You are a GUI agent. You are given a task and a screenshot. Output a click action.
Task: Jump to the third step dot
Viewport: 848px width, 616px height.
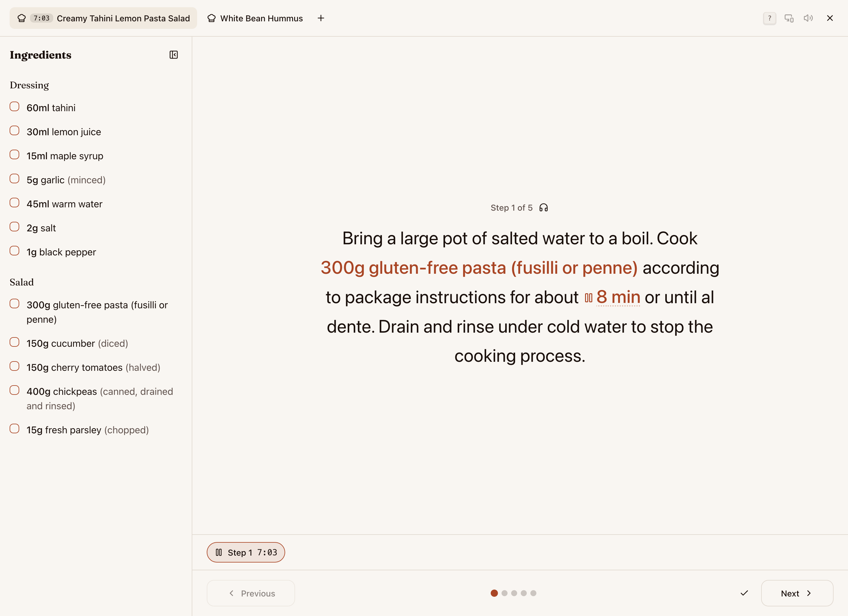[x=514, y=593]
